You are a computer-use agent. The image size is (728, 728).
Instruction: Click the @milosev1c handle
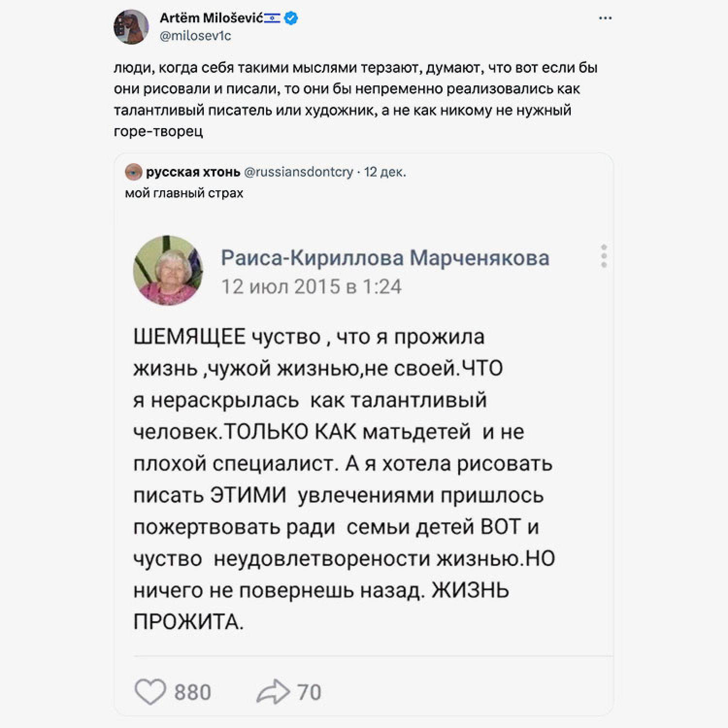tap(195, 36)
